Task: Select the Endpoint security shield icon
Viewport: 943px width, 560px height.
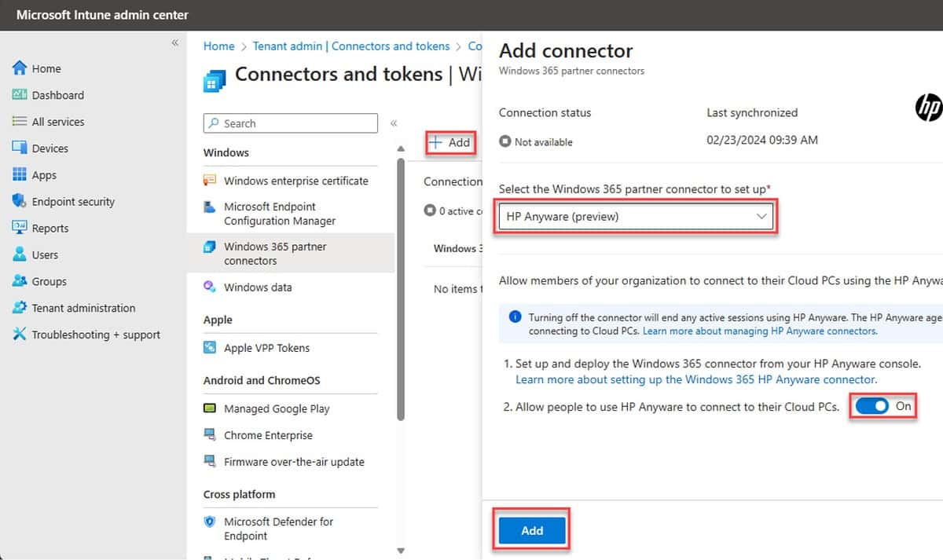Action: (x=20, y=201)
